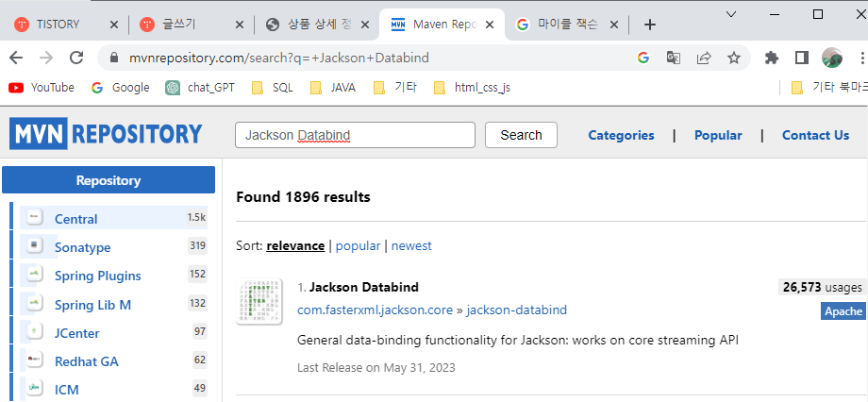Viewport: 868px width, 402px height.
Task: Click the translate page icon
Action: point(673,58)
